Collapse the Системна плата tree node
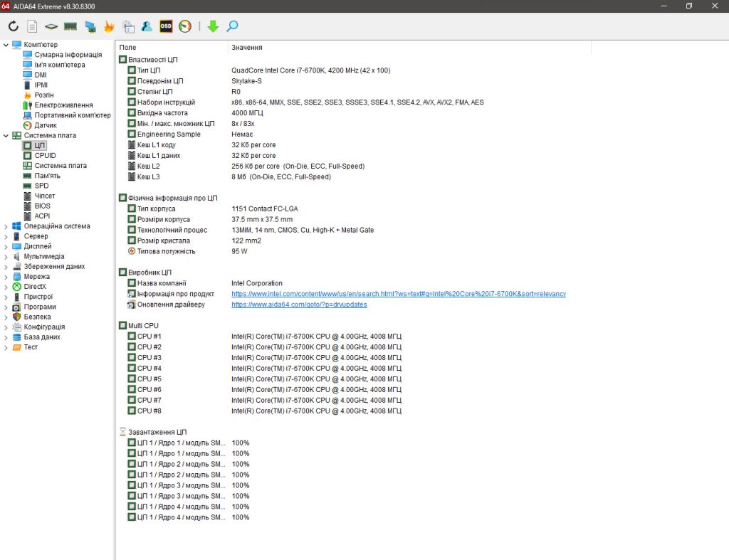The height and width of the screenshot is (560, 729). [x=6, y=136]
